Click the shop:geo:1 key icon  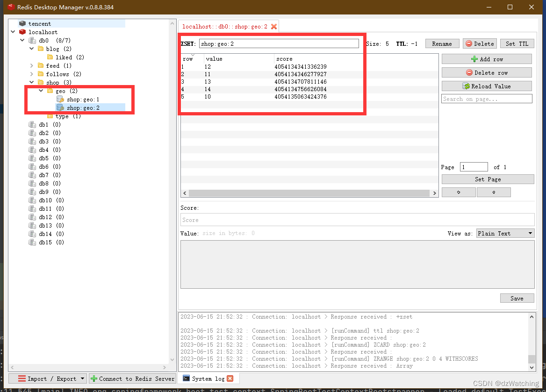(x=60, y=99)
